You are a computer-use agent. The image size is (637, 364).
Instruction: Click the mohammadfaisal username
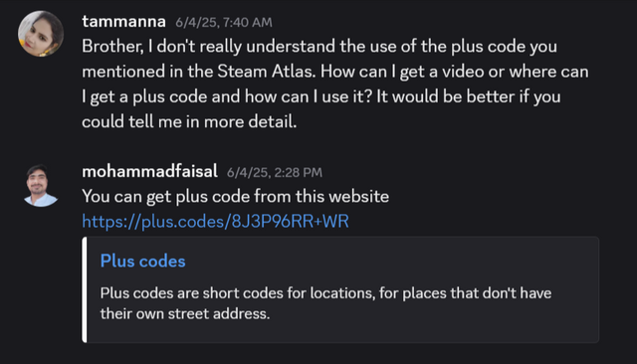(x=149, y=172)
